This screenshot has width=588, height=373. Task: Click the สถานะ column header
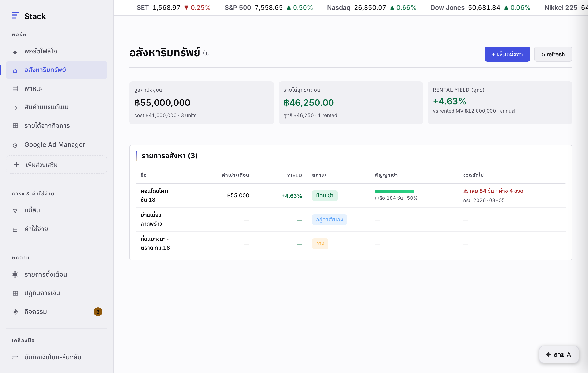(319, 175)
